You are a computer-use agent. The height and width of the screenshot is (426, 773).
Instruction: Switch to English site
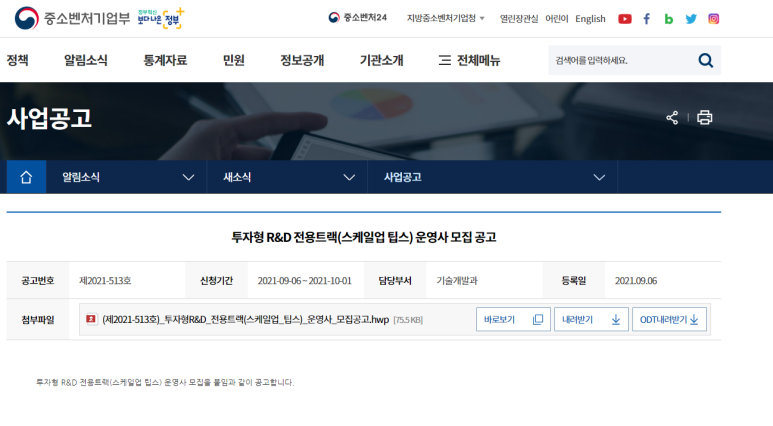coord(590,19)
